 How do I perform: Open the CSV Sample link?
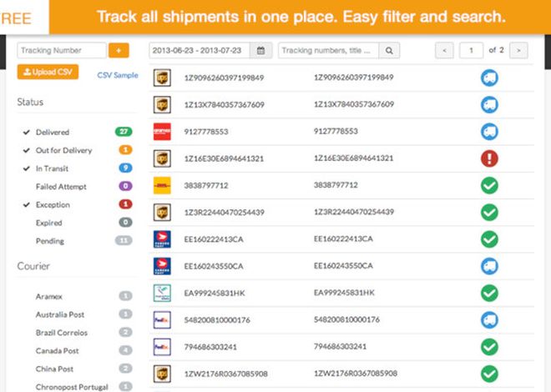[x=118, y=75]
